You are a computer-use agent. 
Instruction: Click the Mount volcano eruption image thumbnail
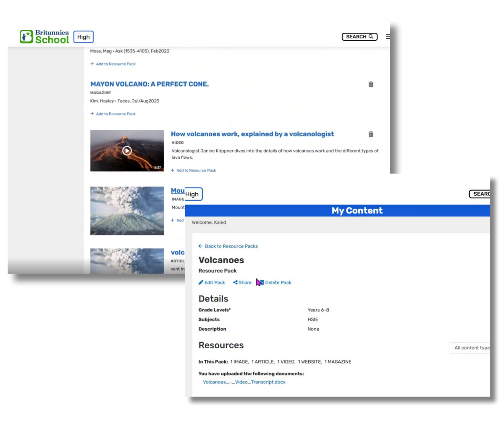127,211
